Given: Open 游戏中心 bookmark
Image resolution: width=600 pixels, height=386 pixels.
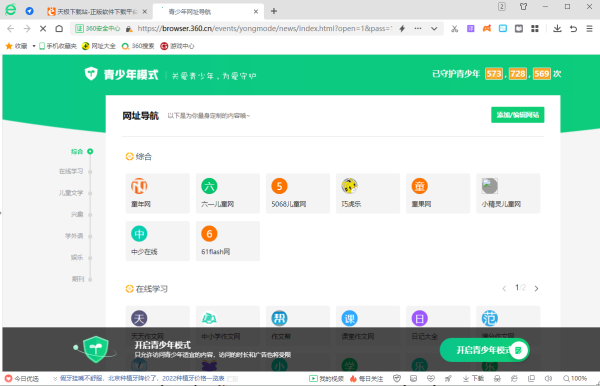Looking at the screenshot, I should point(178,46).
